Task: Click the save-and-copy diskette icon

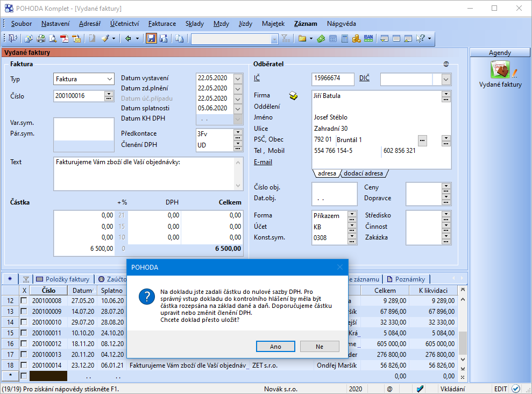Action: click(164, 39)
